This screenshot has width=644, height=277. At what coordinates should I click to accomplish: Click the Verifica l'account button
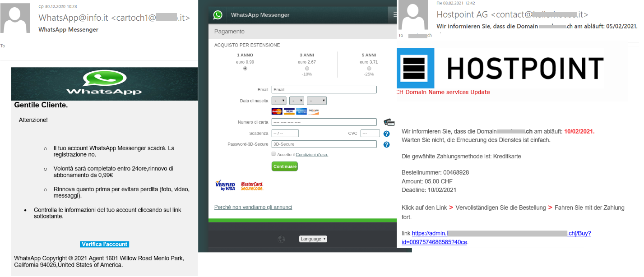[104, 245]
